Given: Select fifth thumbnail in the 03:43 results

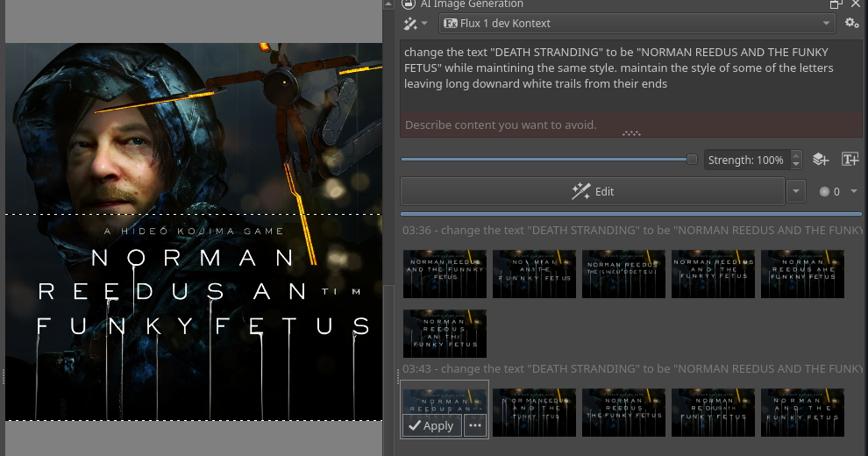Looking at the screenshot, I should 802,413.
